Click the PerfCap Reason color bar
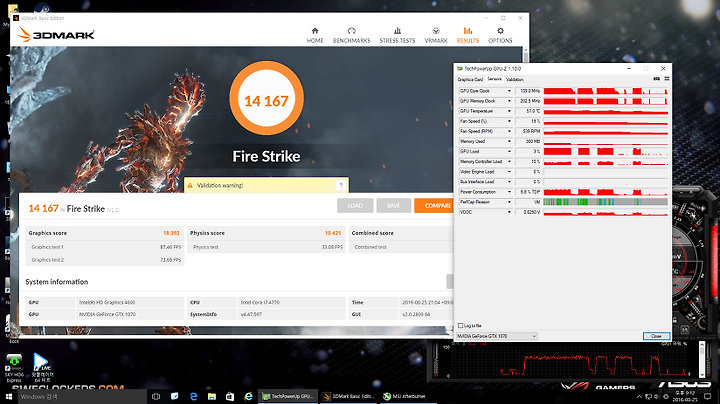 [606, 202]
